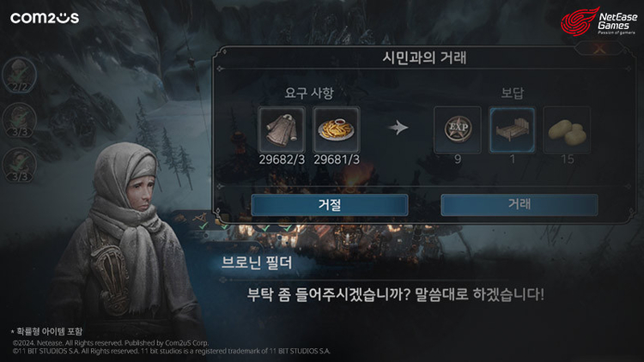Image resolution: width=644 pixels, height=362 pixels.
Task: Open the citizen quest portrait showing 2/2
Action: (19, 75)
